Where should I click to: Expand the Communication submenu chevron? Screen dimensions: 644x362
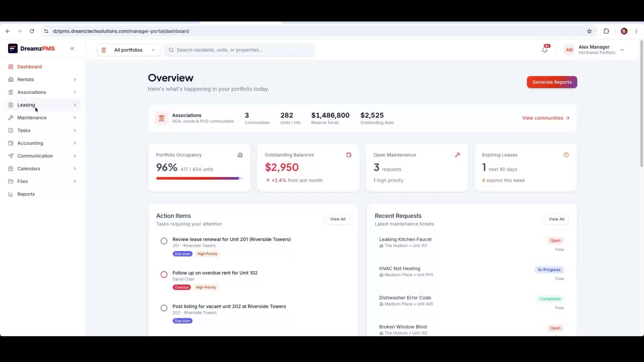tap(75, 156)
